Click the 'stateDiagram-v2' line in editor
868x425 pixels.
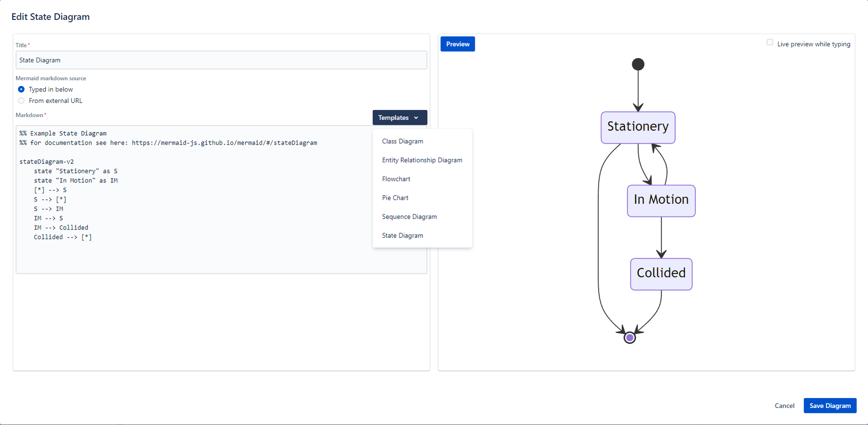tap(47, 161)
